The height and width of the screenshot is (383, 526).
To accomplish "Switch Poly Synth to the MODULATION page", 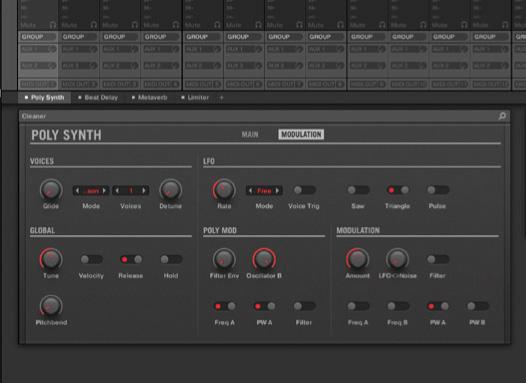I will point(301,134).
